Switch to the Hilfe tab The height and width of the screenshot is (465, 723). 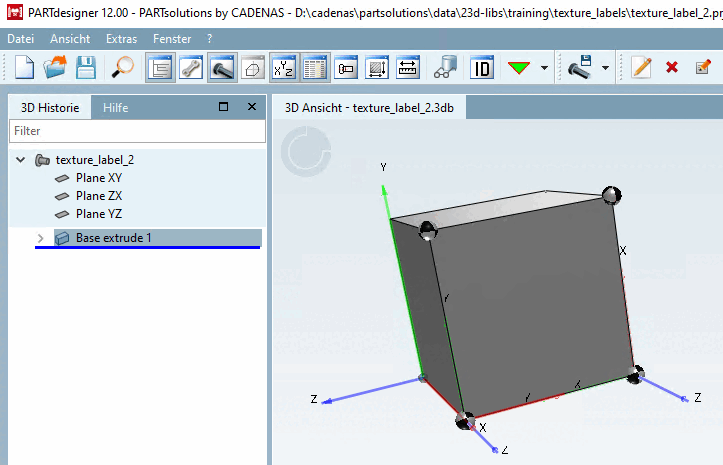[x=115, y=107]
